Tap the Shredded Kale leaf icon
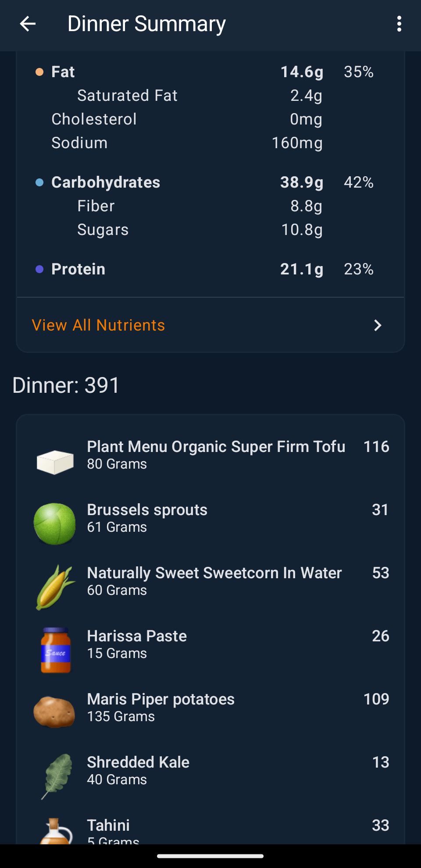This screenshot has height=868, width=421. tap(57, 776)
